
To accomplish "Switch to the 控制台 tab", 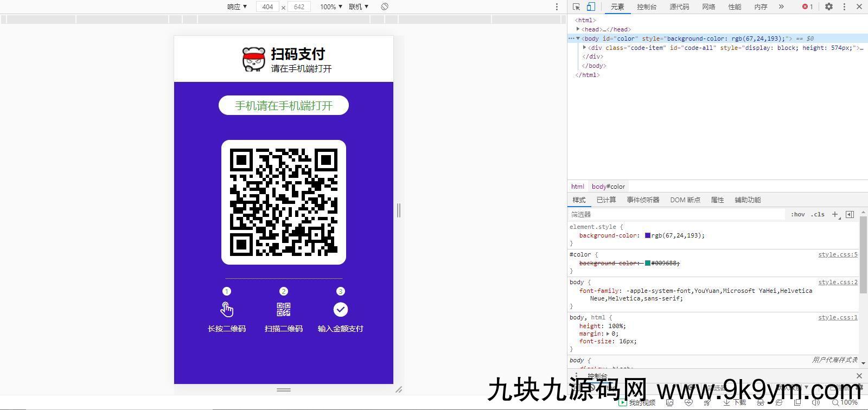I will (647, 7).
